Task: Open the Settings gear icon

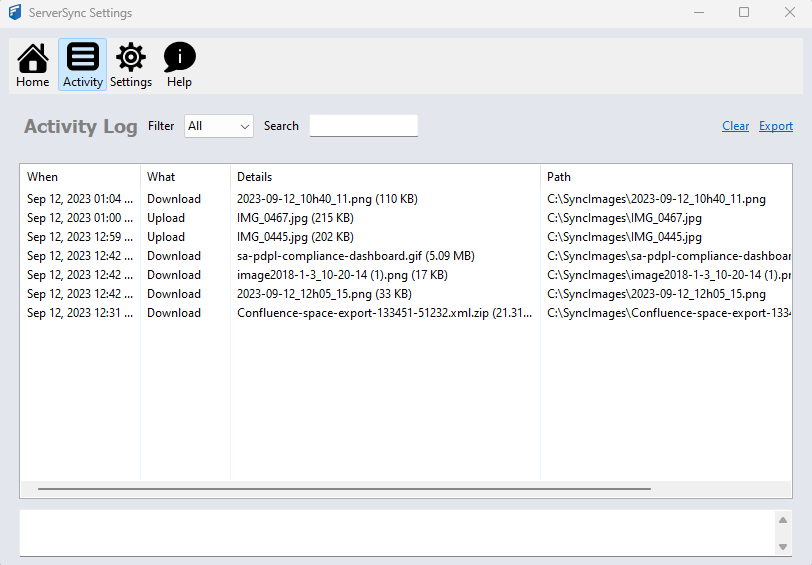Action: pyautogui.click(x=131, y=65)
